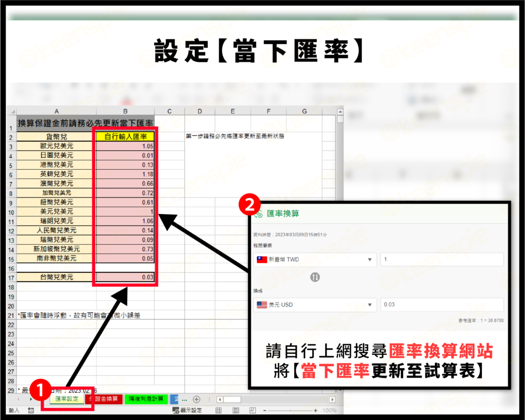Click the TWD amount field showing 1

[x=442, y=259]
